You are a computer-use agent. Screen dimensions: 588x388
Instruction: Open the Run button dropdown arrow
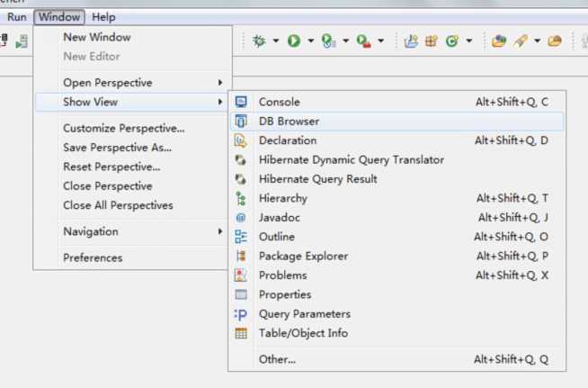(310, 41)
